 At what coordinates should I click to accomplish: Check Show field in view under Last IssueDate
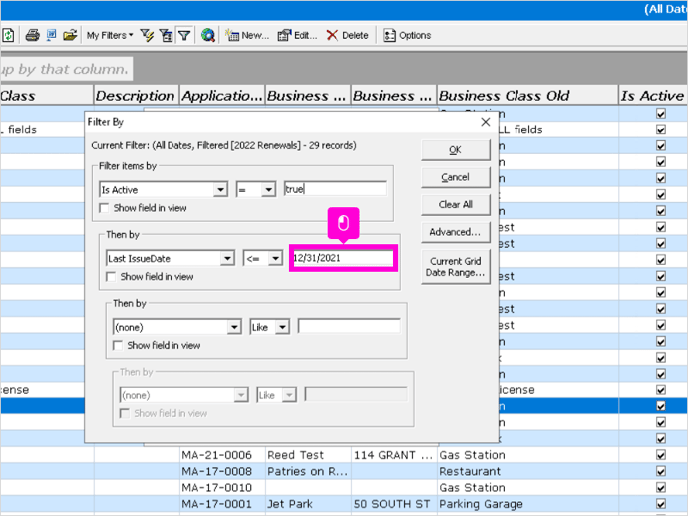click(x=111, y=277)
